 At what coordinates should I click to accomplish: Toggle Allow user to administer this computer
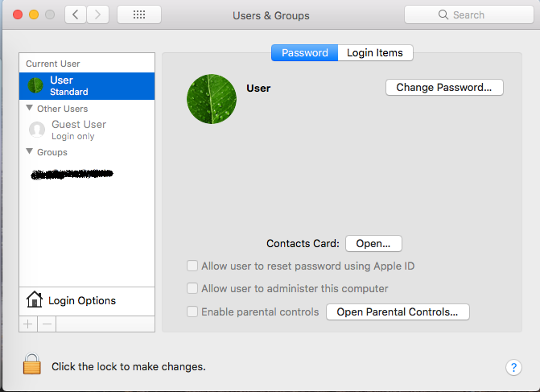(192, 288)
